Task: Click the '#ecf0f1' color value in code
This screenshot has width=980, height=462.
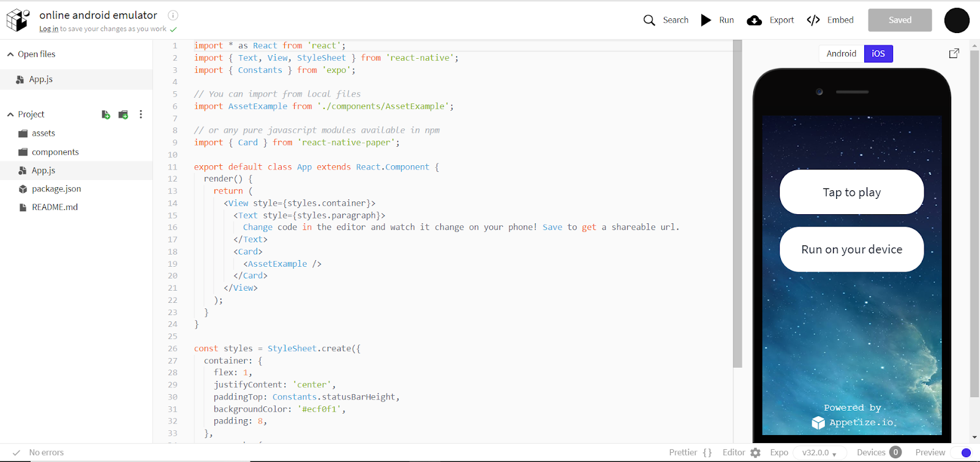Action: tap(319, 409)
